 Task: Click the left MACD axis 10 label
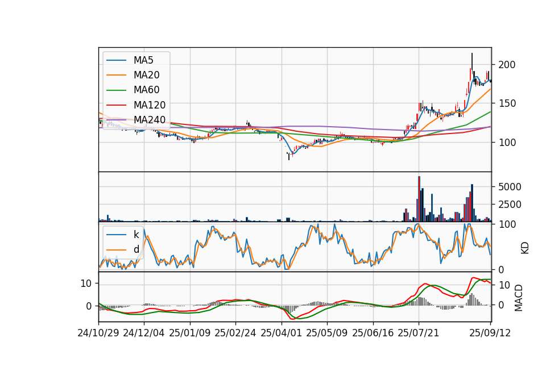(86, 284)
